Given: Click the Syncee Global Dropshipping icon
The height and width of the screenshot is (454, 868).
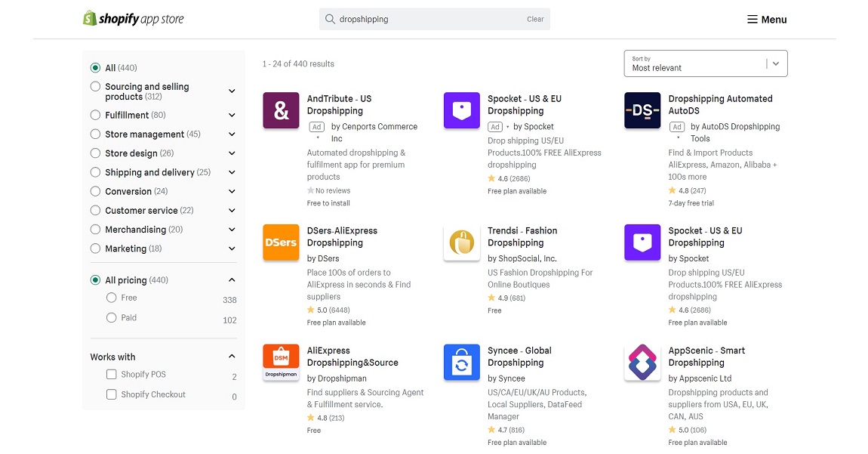Looking at the screenshot, I should coord(461,362).
